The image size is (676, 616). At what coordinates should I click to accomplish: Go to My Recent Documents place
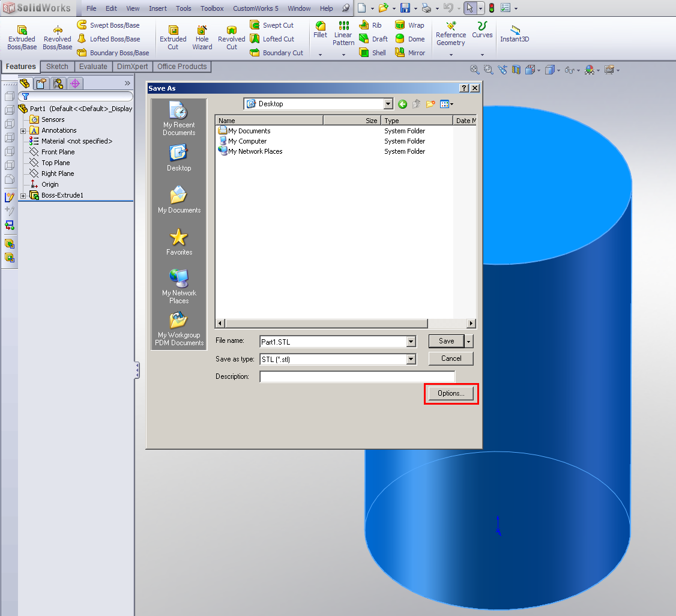coord(179,118)
